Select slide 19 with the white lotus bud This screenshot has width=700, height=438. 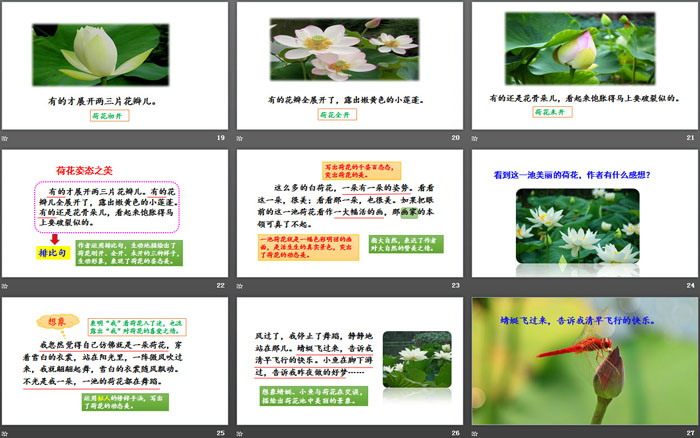115,65
